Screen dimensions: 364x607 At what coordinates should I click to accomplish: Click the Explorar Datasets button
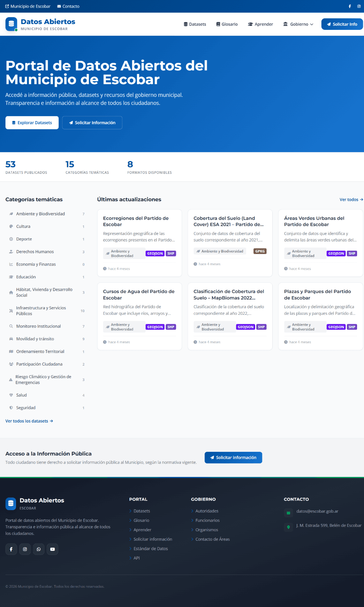pyautogui.click(x=32, y=123)
